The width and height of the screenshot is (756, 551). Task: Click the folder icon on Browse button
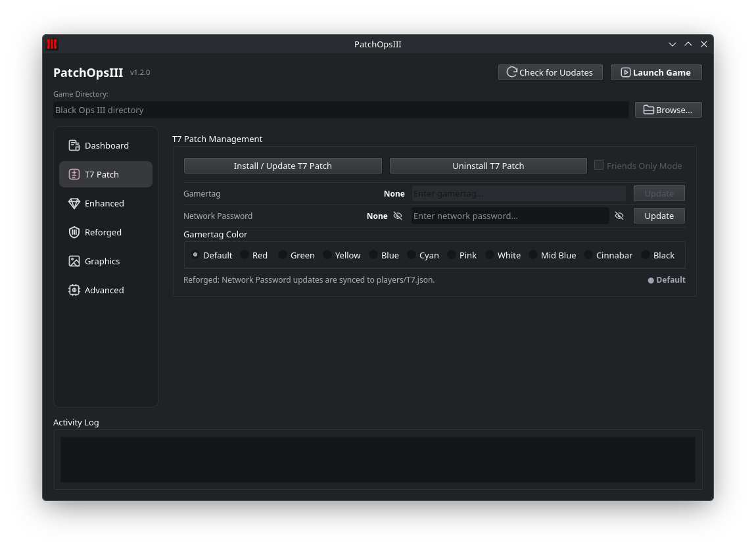point(648,110)
